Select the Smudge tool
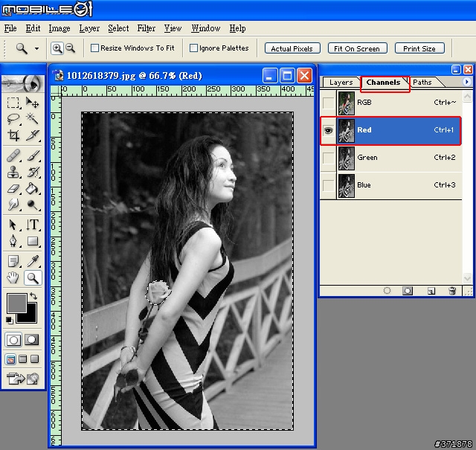 [13, 205]
